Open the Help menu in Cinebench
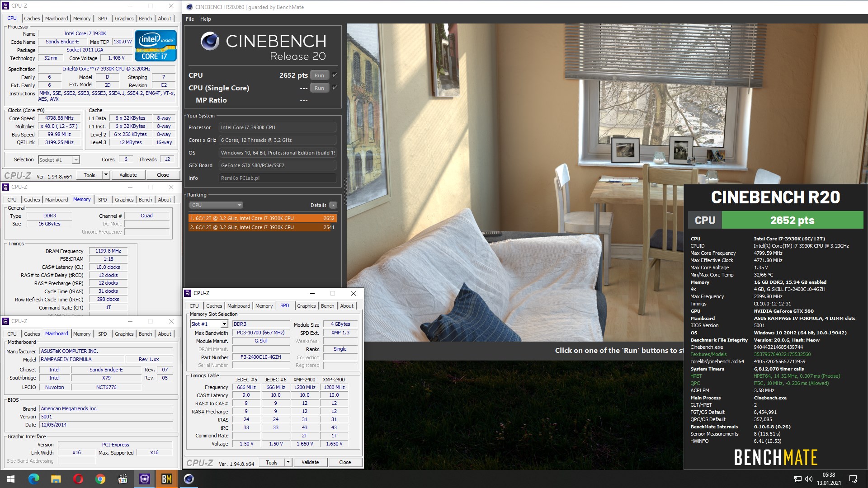The height and width of the screenshot is (488, 868). (205, 19)
